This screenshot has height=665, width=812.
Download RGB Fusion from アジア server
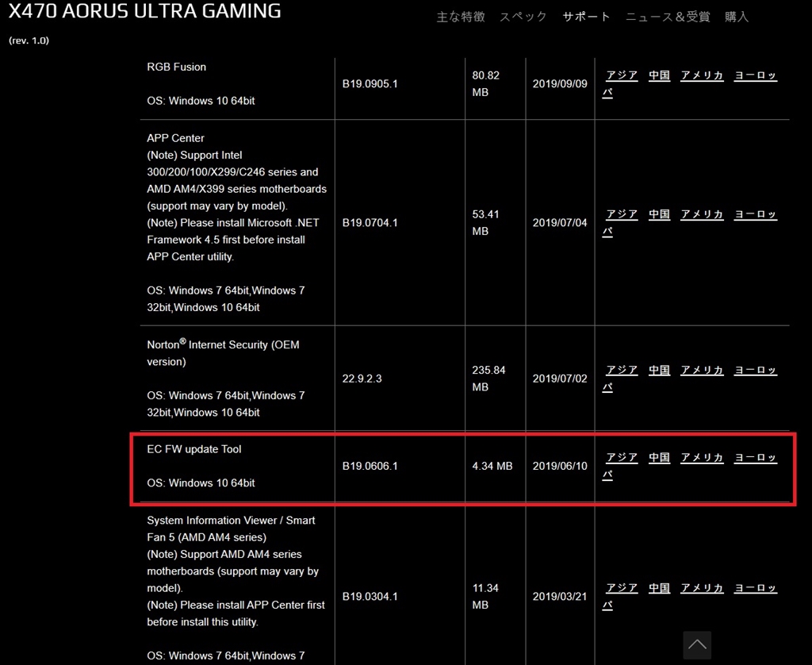(x=622, y=75)
